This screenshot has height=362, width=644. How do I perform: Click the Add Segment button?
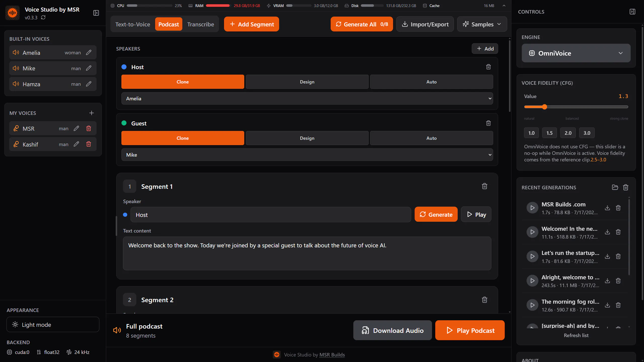[x=251, y=24]
